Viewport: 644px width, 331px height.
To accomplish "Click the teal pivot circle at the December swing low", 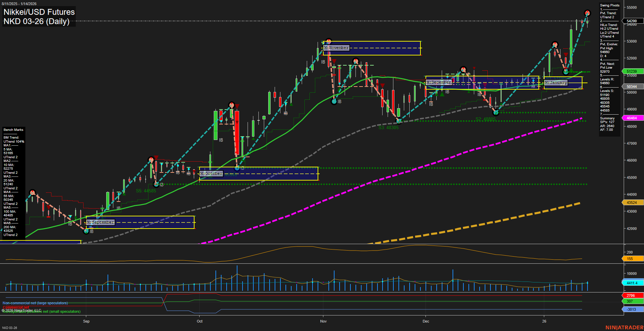I will [x=496, y=113].
